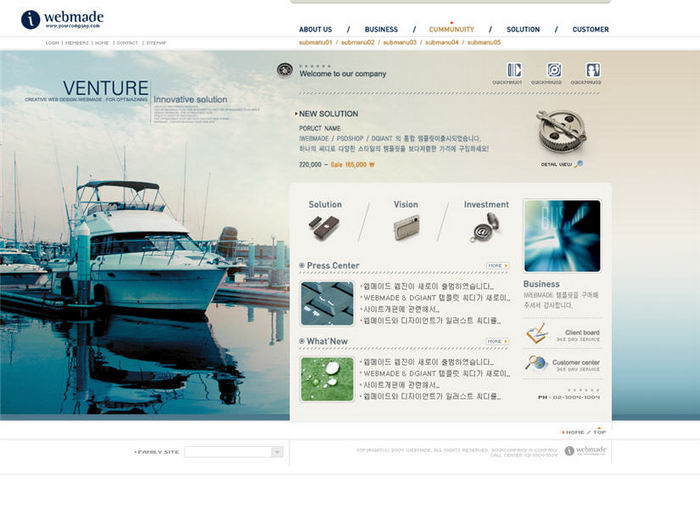Click the TOP link in footer

tap(599, 432)
